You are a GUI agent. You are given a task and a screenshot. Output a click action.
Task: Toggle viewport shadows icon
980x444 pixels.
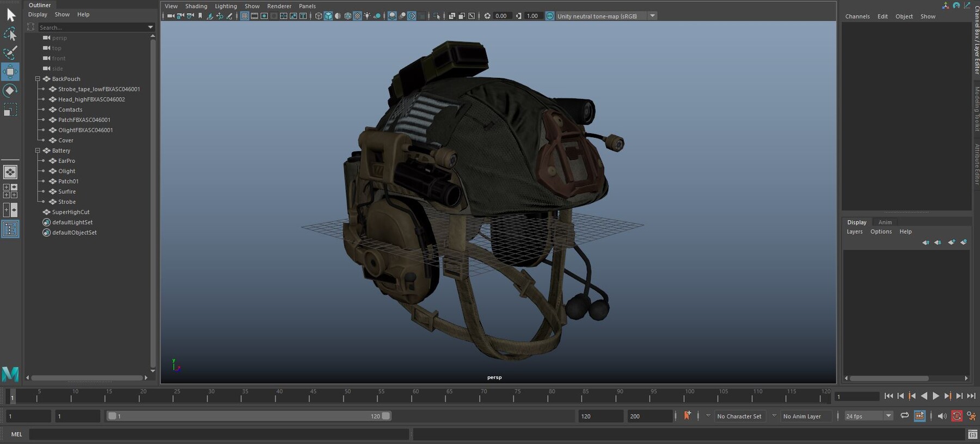(x=377, y=16)
